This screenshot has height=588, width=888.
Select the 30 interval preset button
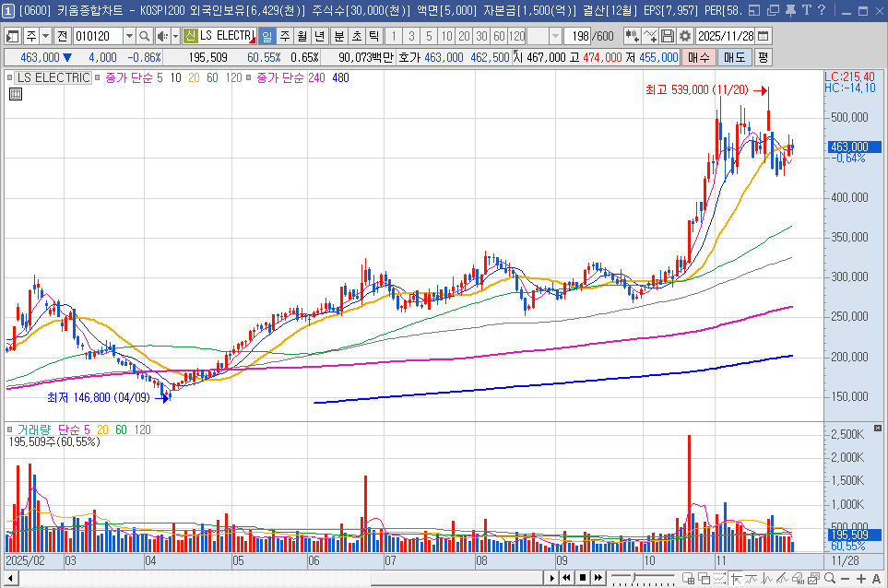[x=481, y=36]
